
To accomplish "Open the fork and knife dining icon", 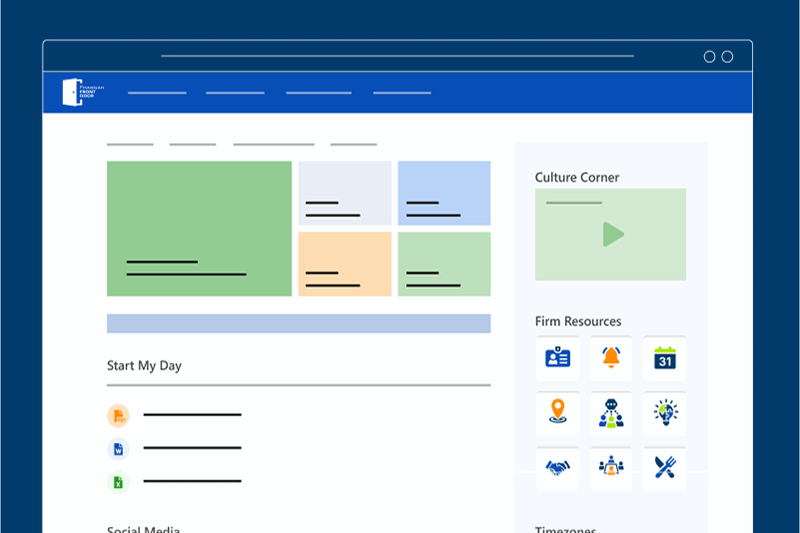I will [x=664, y=468].
